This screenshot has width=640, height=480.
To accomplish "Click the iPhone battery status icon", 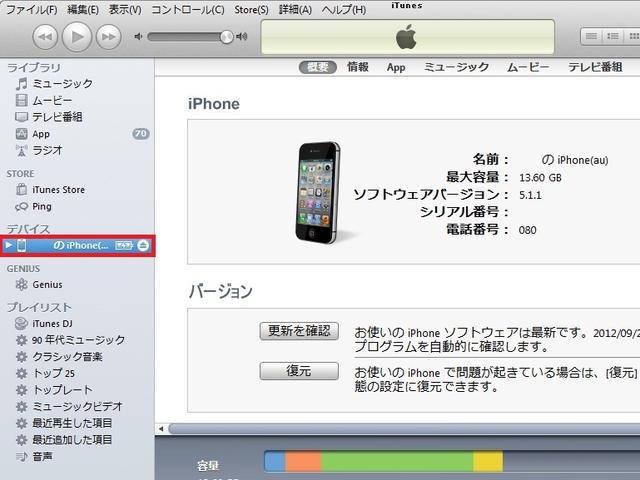I will click(124, 245).
